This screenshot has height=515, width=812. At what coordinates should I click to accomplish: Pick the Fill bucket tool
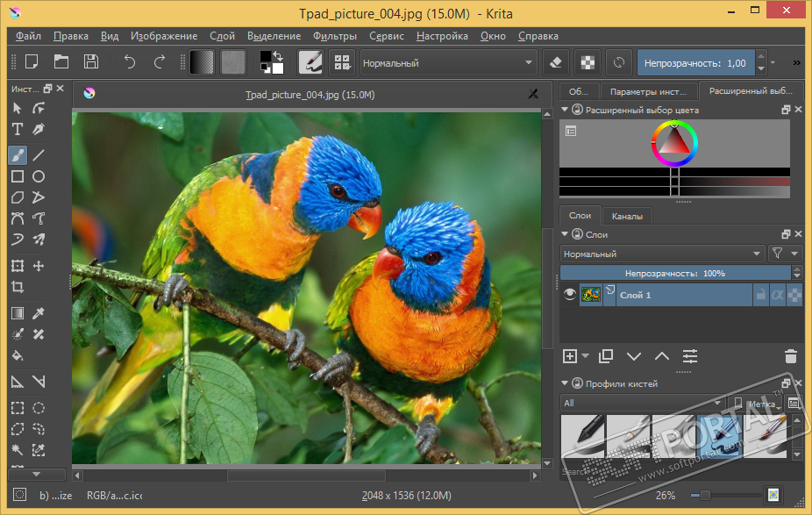tap(18, 355)
